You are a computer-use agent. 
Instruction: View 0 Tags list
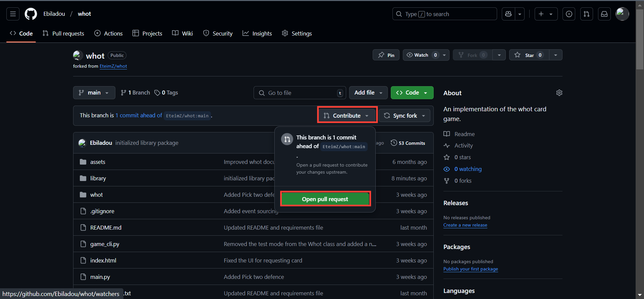tap(166, 93)
